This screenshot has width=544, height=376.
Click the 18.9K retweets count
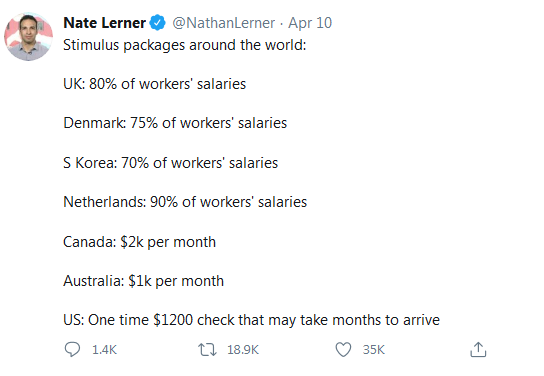click(x=243, y=350)
